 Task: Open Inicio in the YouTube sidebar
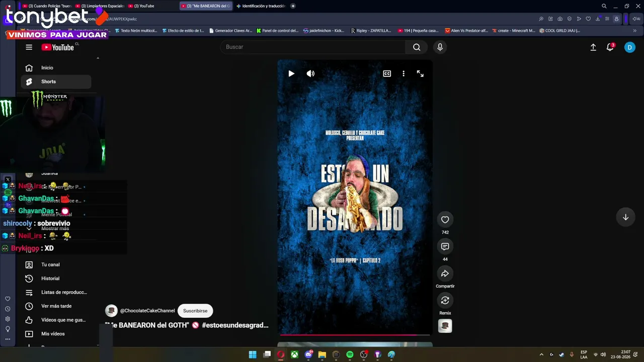pyautogui.click(x=56, y=68)
